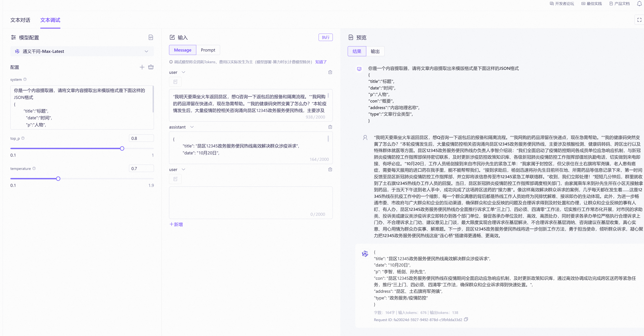The width and height of the screenshot is (644, 336).
Task: Click the plus icon to add a config parameter
Action: click(142, 67)
